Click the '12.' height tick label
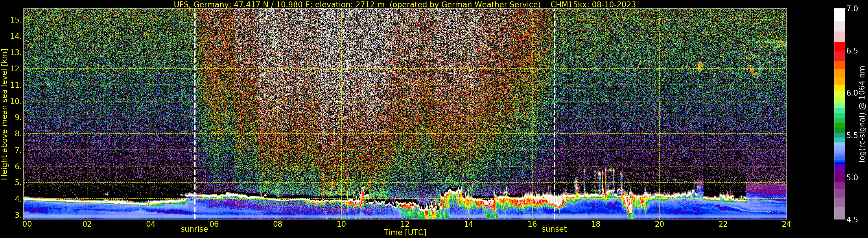Screen dimensions: 868x238 (x=16, y=69)
